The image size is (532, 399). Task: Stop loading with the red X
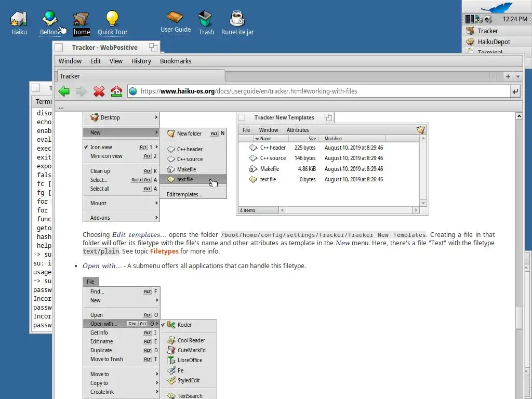(x=99, y=91)
